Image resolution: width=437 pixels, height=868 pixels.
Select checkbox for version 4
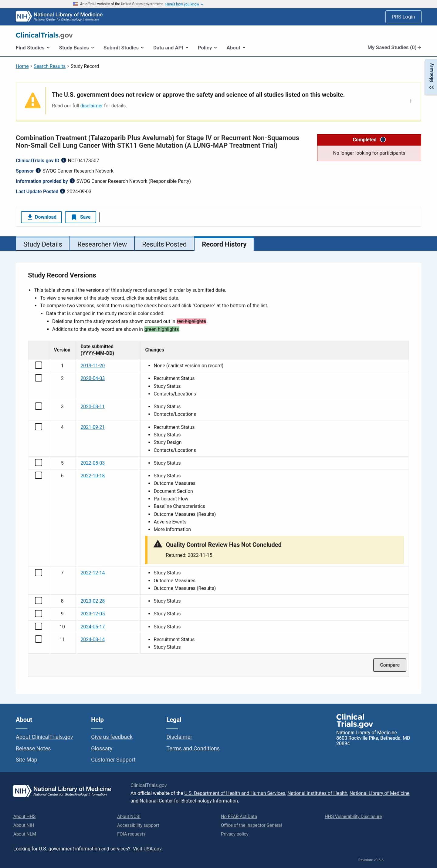(x=39, y=427)
